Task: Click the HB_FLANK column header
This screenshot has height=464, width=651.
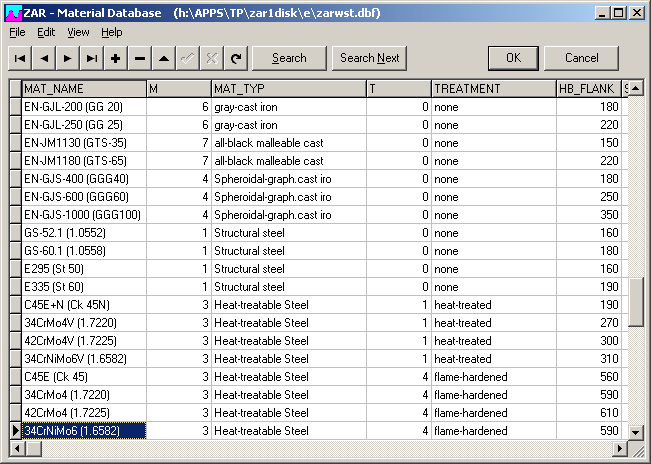Action: [x=588, y=89]
